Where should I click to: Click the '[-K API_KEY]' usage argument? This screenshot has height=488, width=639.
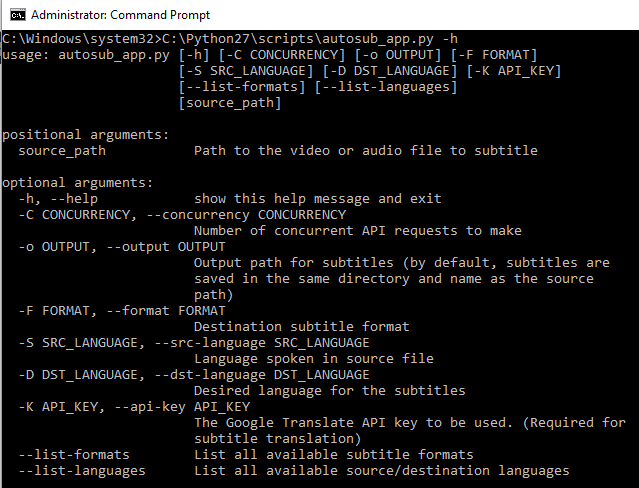click(513, 70)
